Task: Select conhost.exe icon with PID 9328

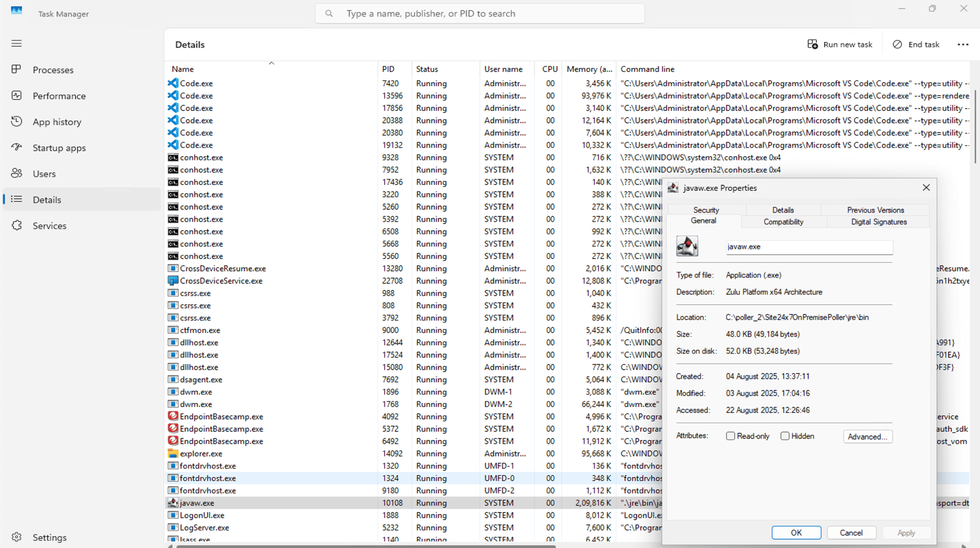Action: 173,157
